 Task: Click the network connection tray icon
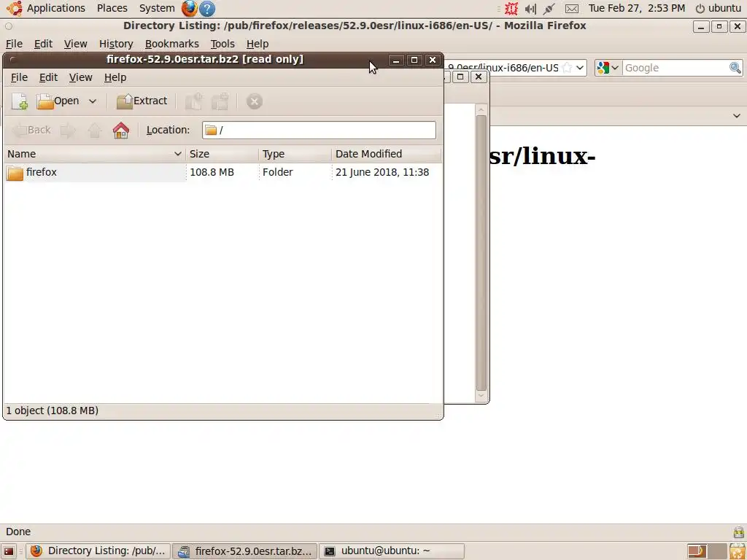click(549, 9)
